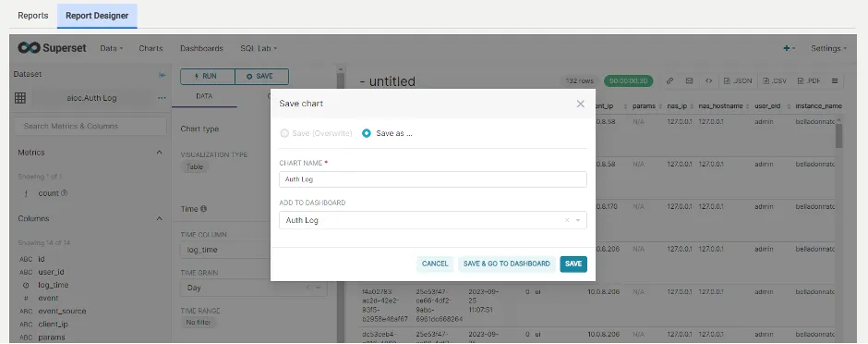This screenshot has height=344, width=868.
Task: Open the hamburger menu beside .PDF
Action: pyautogui.click(x=835, y=80)
